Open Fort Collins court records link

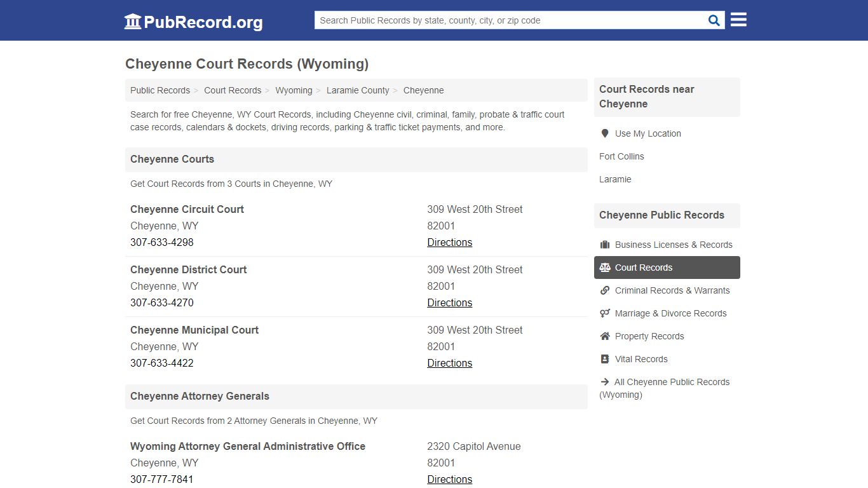[x=621, y=156]
